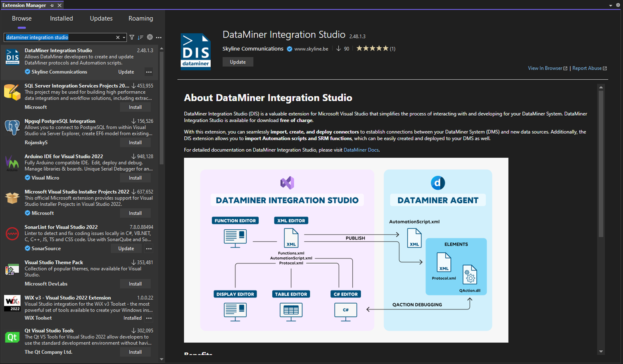Open the window options dropdown arrow at top right
Viewport: 623px width, 364px height.
pos(611,5)
